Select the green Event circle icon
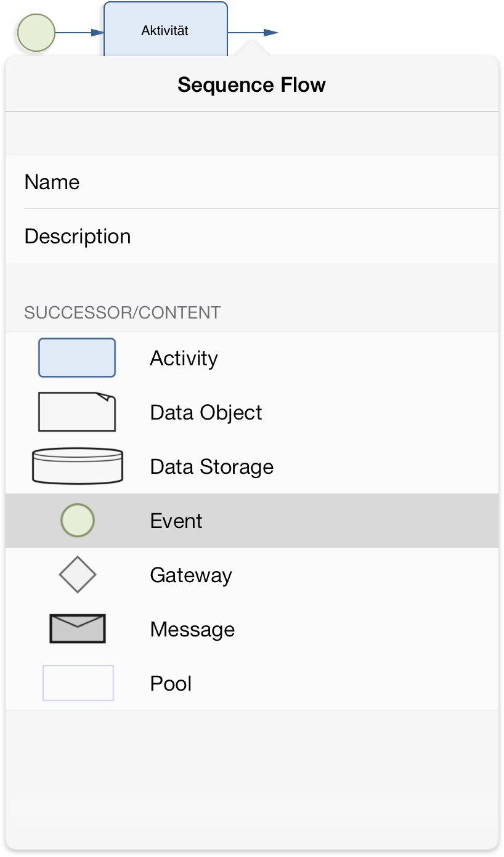 coord(78,520)
